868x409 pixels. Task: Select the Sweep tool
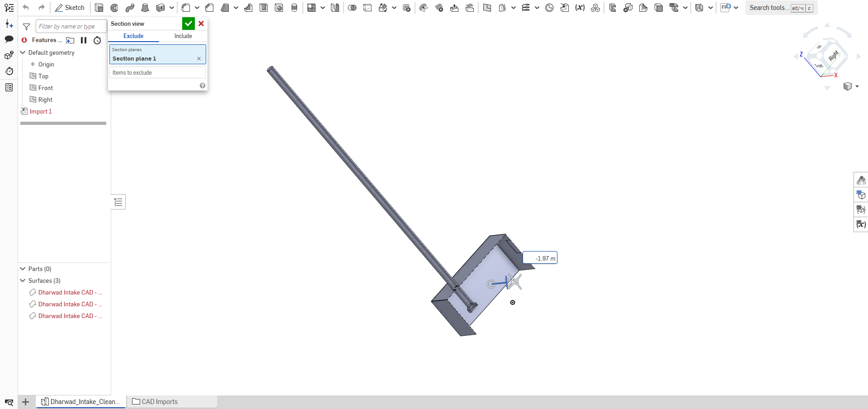130,8
